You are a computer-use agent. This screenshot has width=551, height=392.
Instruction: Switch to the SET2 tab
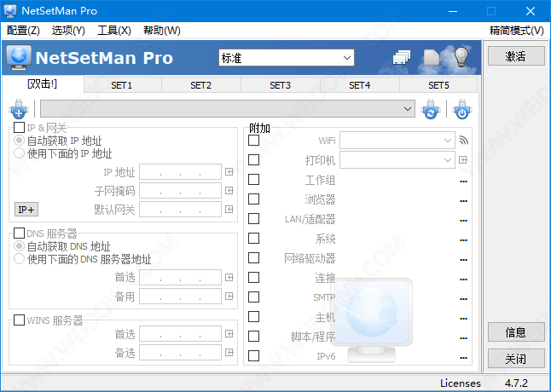[201, 85]
